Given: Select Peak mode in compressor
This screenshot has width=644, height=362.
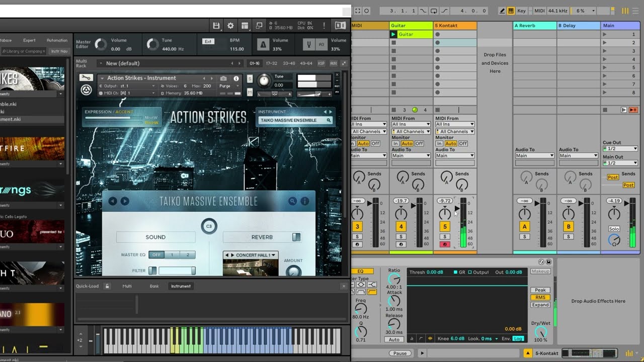Looking at the screenshot, I should click(540, 290).
